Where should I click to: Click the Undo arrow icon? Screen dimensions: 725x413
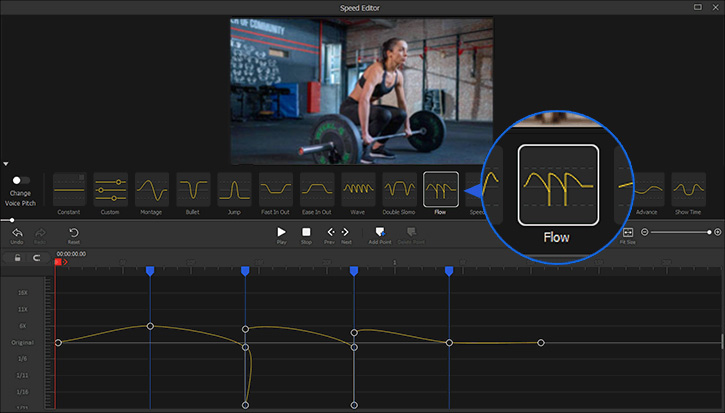click(x=17, y=232)
